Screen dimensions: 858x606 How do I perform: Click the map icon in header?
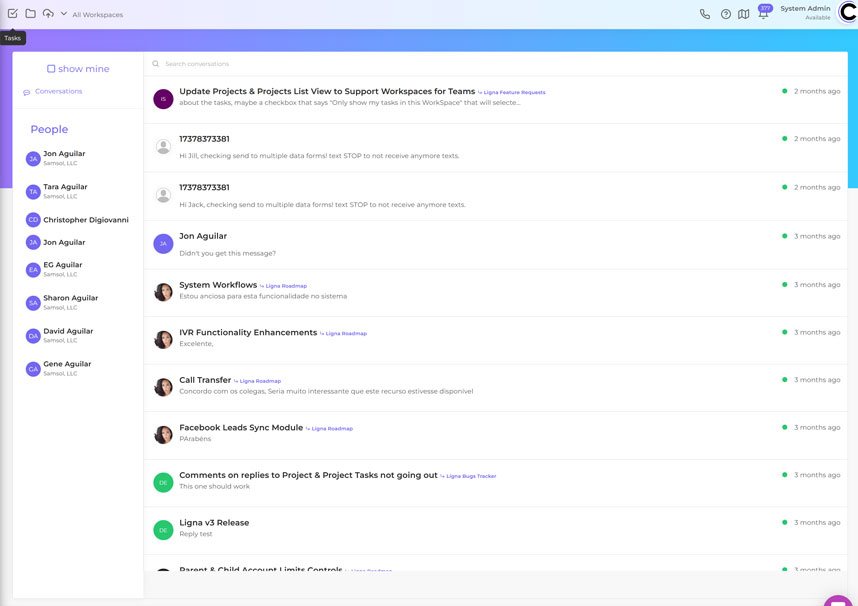744,14
